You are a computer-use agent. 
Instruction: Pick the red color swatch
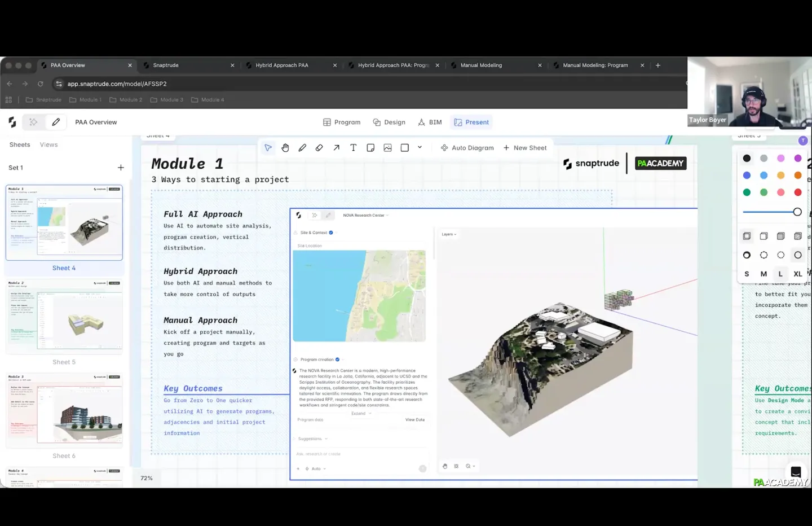click(x=797, y=192)
